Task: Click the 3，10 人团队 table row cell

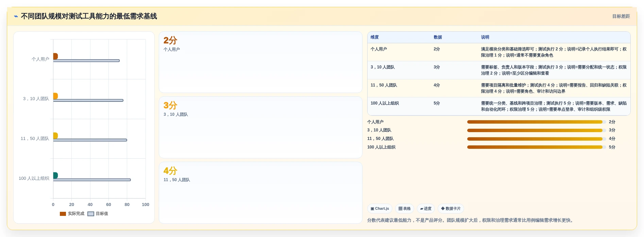Action: pos(383,67)
